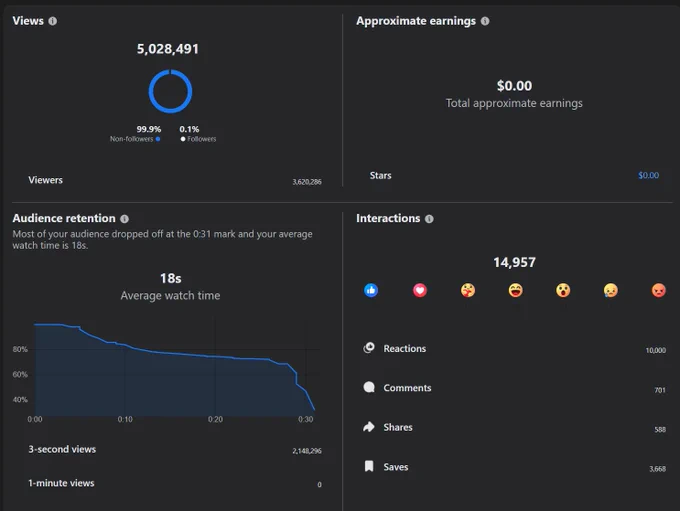
Task: Click the $0.00 total earnings amount
Action: click(514, 86)
